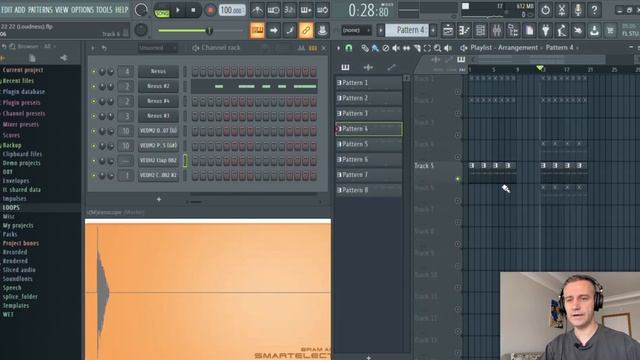Viewport: 640px width, 360px height.
Task: Select the Mute tool in Playlist toolbar
Action: [396, 48]
